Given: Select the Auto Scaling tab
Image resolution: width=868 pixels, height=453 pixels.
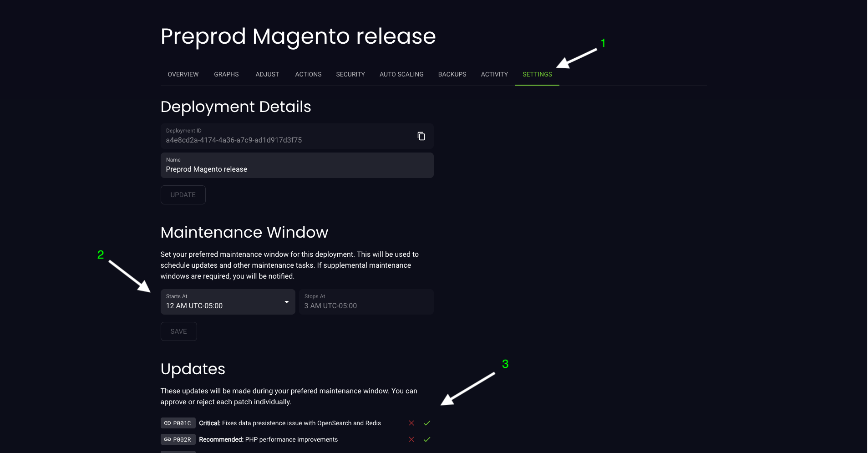Looking at the screenshot, I should pyautogui.click(x=401, y=74).
